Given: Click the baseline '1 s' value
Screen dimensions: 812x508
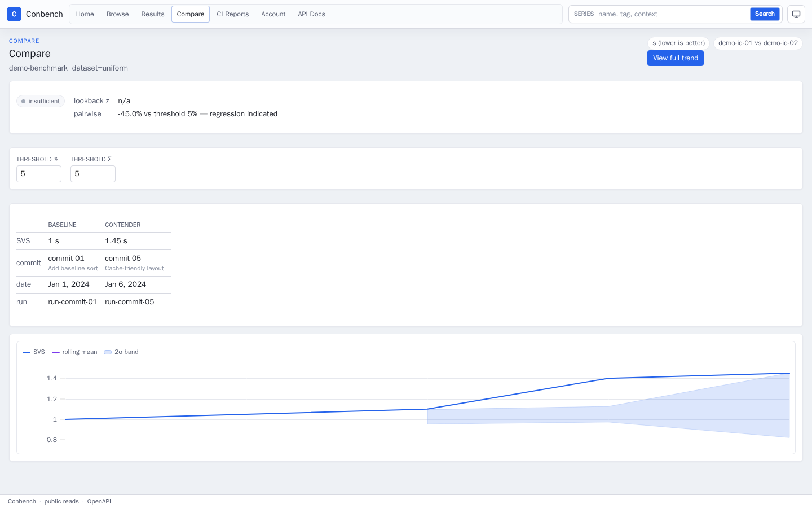Looking at the screenshot, I should point(54,241).
